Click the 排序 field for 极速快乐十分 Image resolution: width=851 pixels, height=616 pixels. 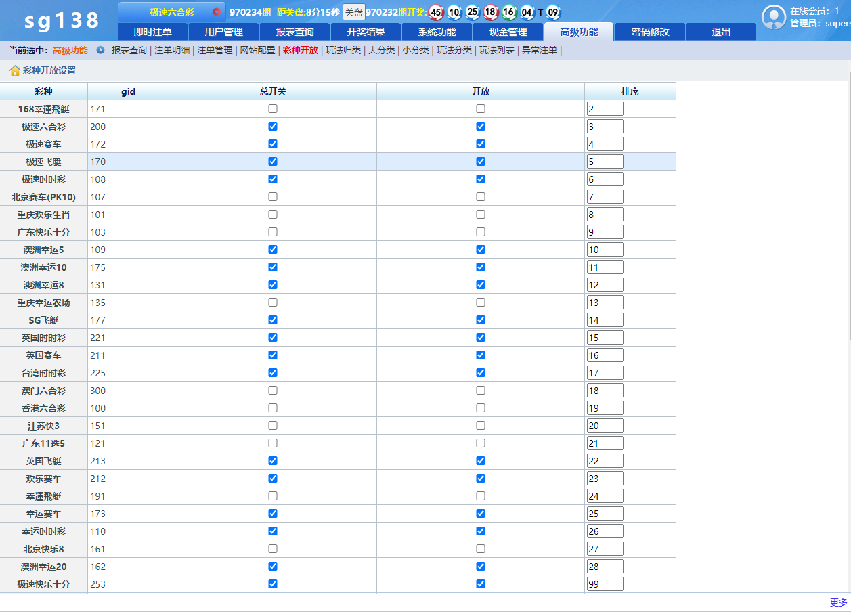pyautogui.click(x=605, y=584)
